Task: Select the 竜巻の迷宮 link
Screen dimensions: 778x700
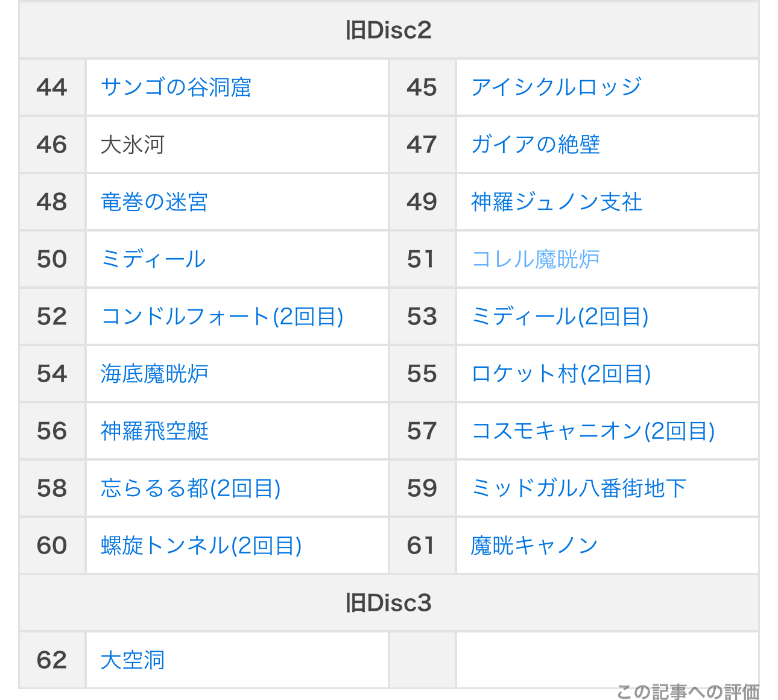Action: pos(154,202)
